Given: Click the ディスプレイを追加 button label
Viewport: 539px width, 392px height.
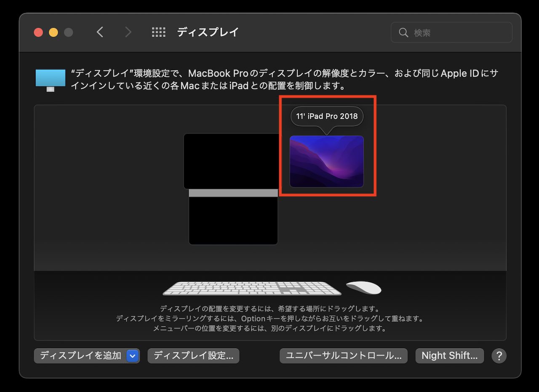Looking at the screenshot, I should point(80,356).
